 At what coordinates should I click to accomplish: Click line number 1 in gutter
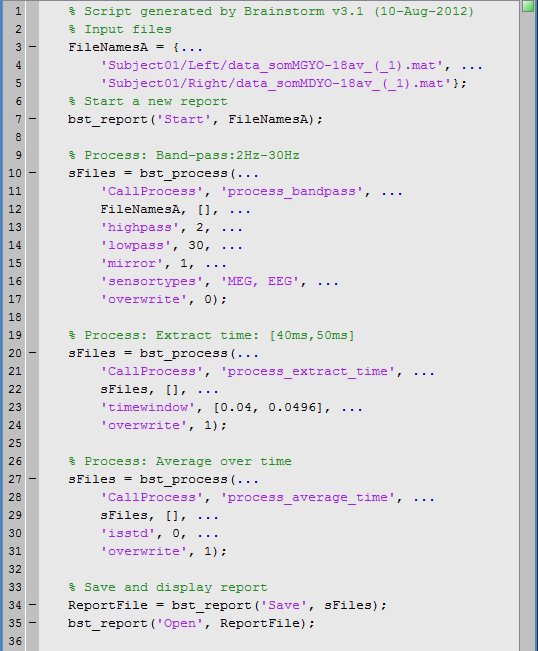point(18,11)
